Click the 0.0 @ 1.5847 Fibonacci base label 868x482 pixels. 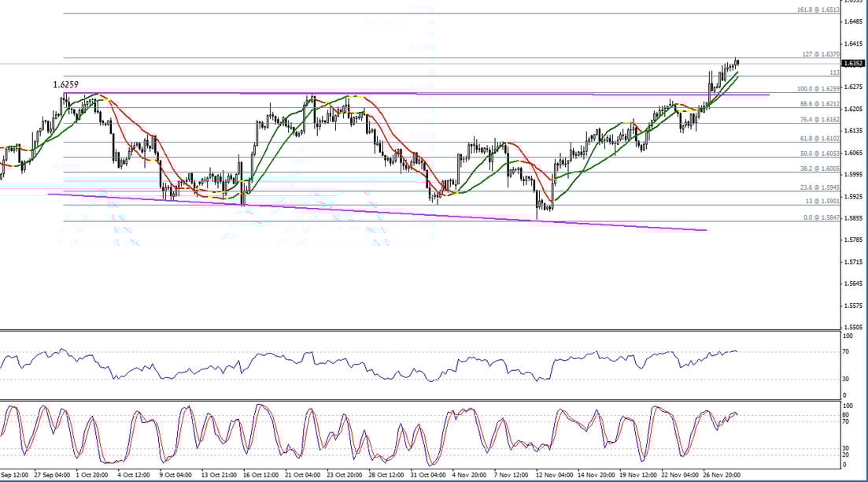[x=821, y=217]
